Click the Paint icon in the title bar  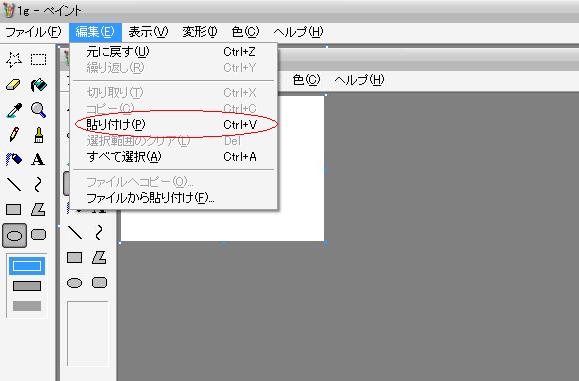(x=8, y=10)
